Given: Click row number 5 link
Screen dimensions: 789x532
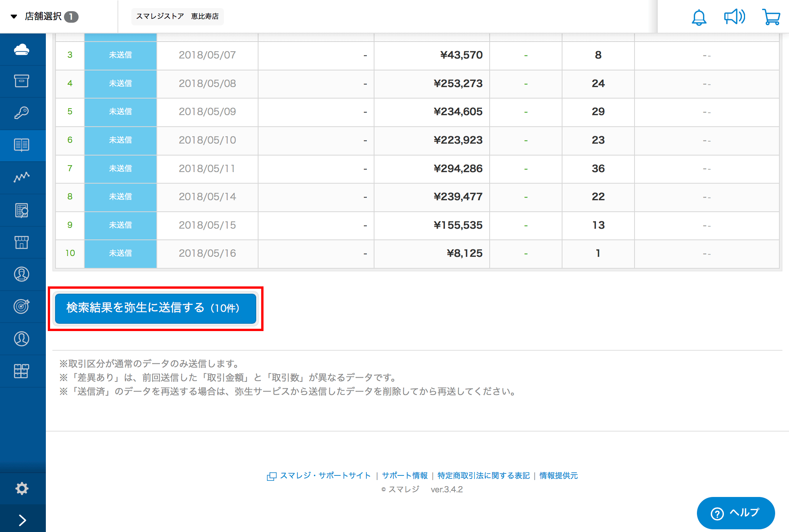Looking at the screenshot, I should (70, 112).
